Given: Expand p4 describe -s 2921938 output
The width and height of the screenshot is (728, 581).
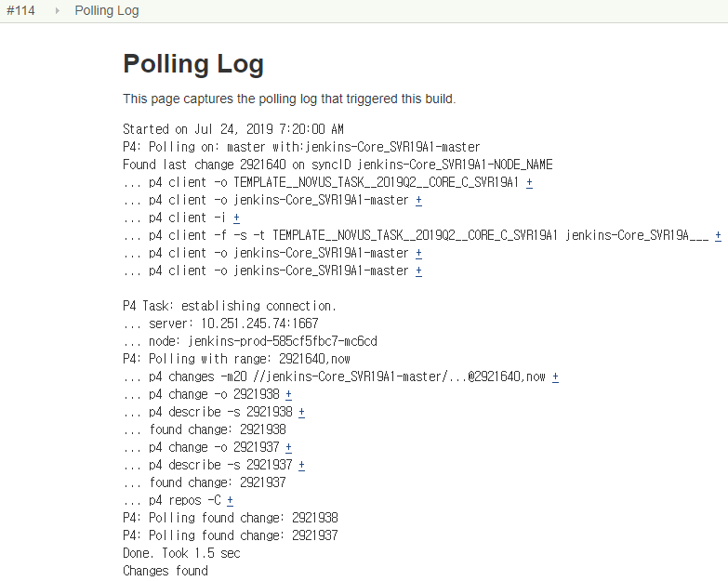Looking at the screenshot, I should pyautogui.click(x=301, y=413).
